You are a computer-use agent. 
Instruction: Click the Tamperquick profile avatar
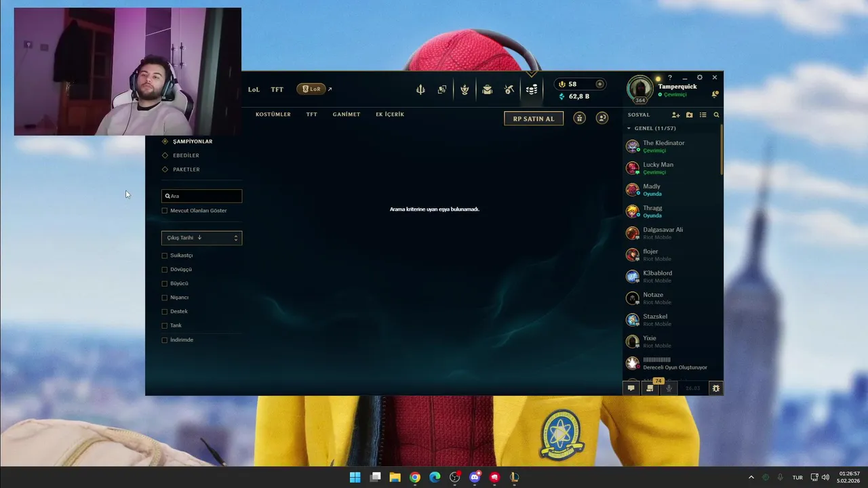coord(639,89)
